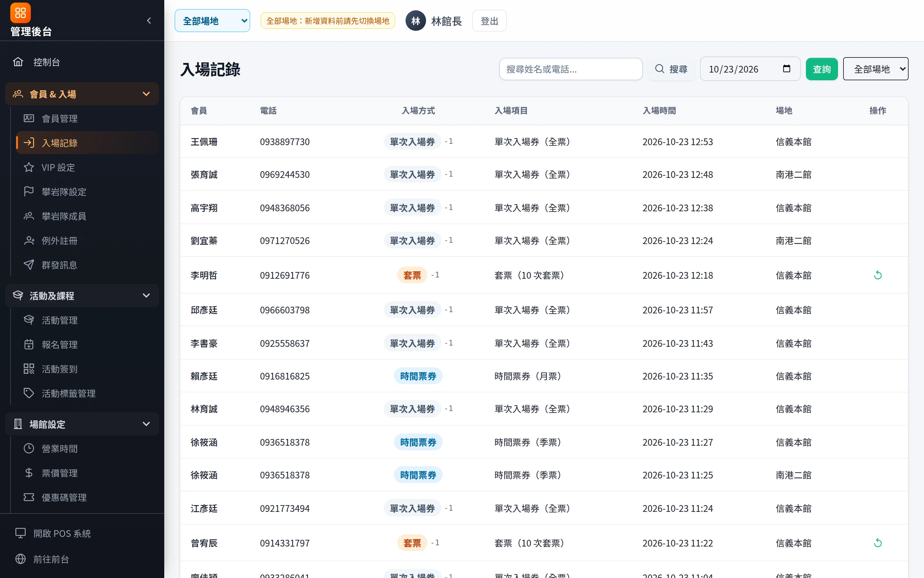The height and width of the screenshot is (578, 924).
Task: Click the calendar icon for 報名管理
Action: coord(29,345)
